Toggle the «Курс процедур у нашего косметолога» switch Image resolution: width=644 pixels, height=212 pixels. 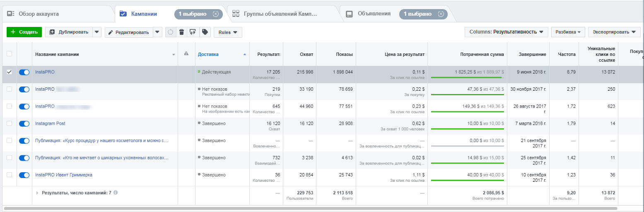click(24, 141)
